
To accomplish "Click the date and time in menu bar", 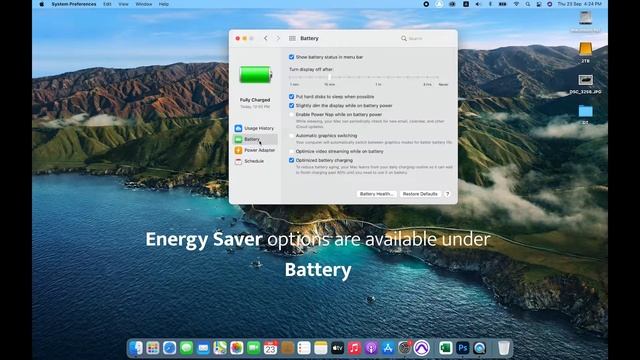I will 579,4.
